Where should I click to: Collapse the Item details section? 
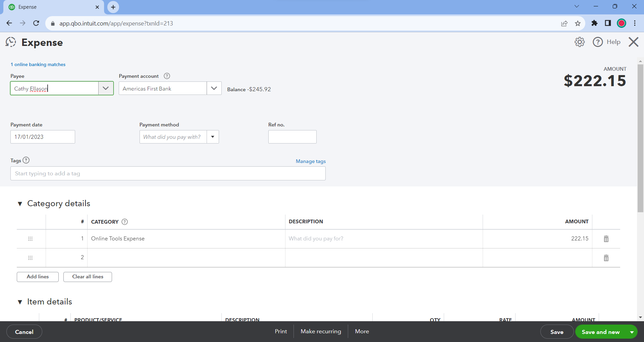(20, 302)
